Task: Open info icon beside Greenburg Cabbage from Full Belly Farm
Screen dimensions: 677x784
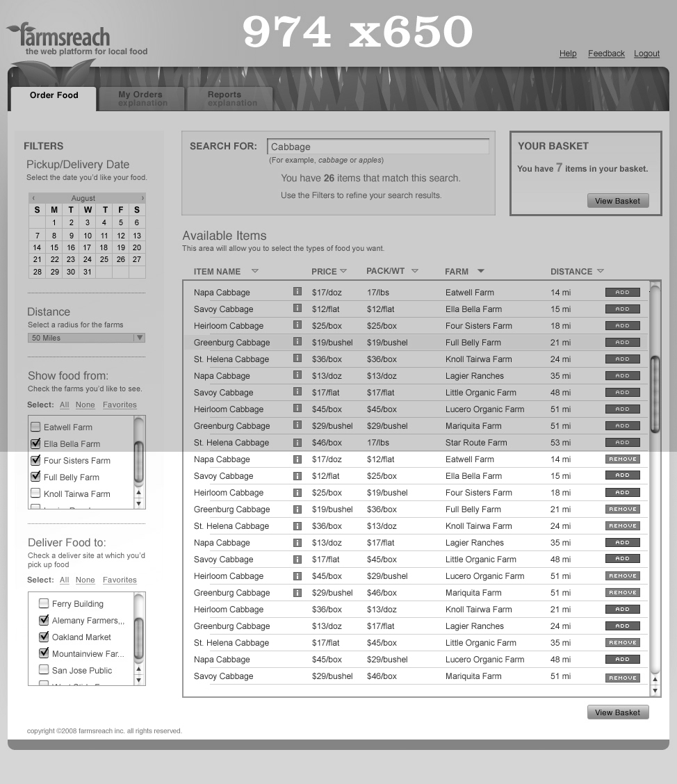Action: tap(297, 342)
